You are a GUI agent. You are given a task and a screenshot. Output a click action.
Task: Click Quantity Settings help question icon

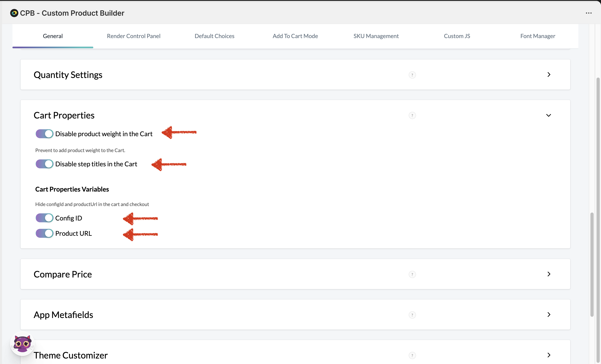point(412,75)
